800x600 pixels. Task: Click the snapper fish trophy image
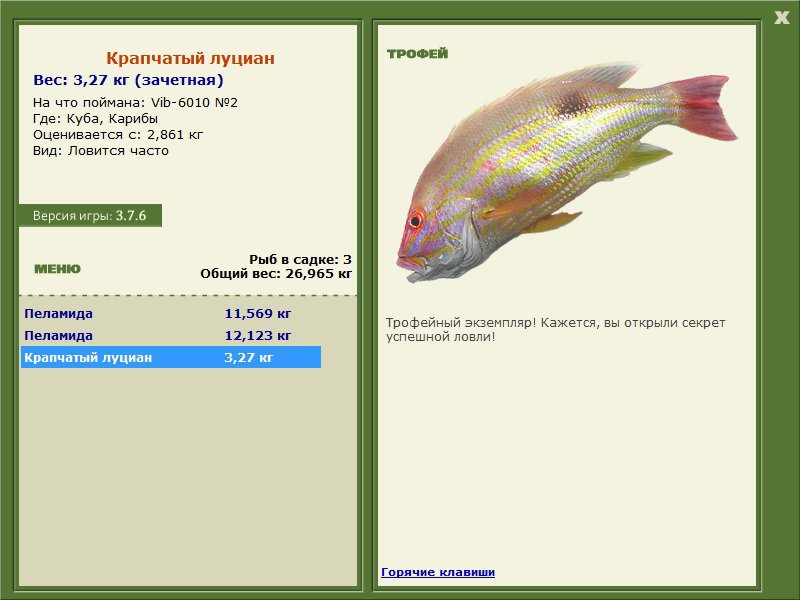tap(567, 172)
